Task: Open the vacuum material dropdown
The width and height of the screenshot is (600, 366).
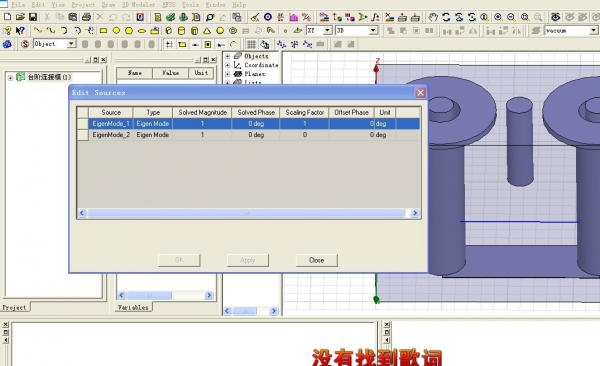Action: [x=593, y=31]
